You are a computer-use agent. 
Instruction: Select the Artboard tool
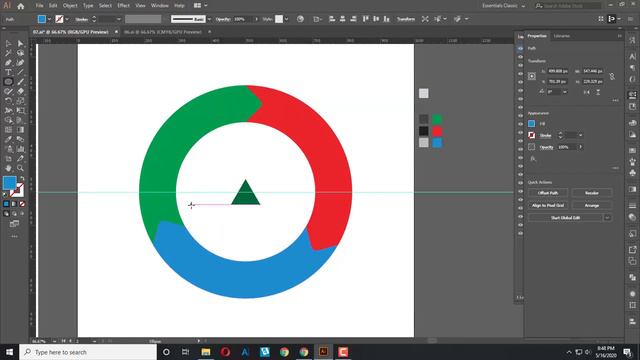(x=8, y=158)
